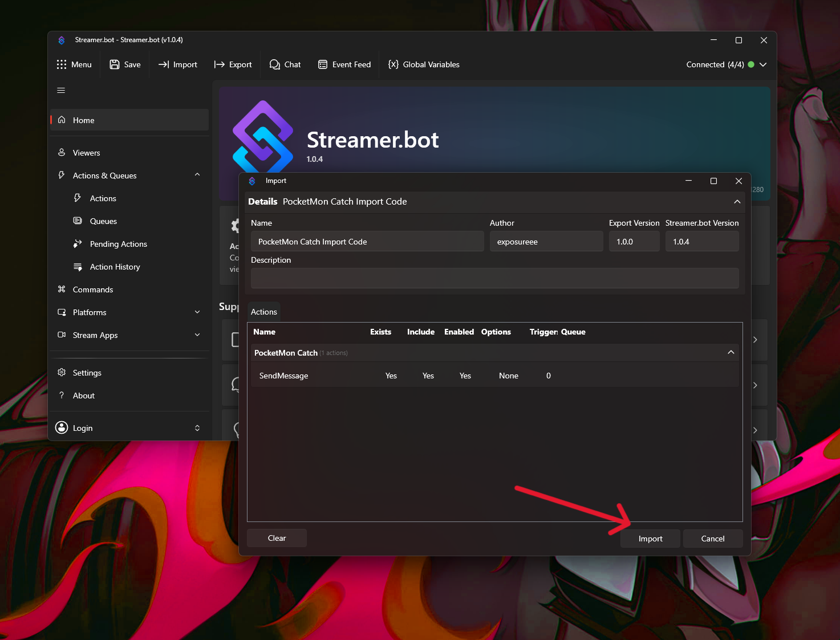Click the Clear button
This screenshot has height=640, width=840.
point(277,538)
